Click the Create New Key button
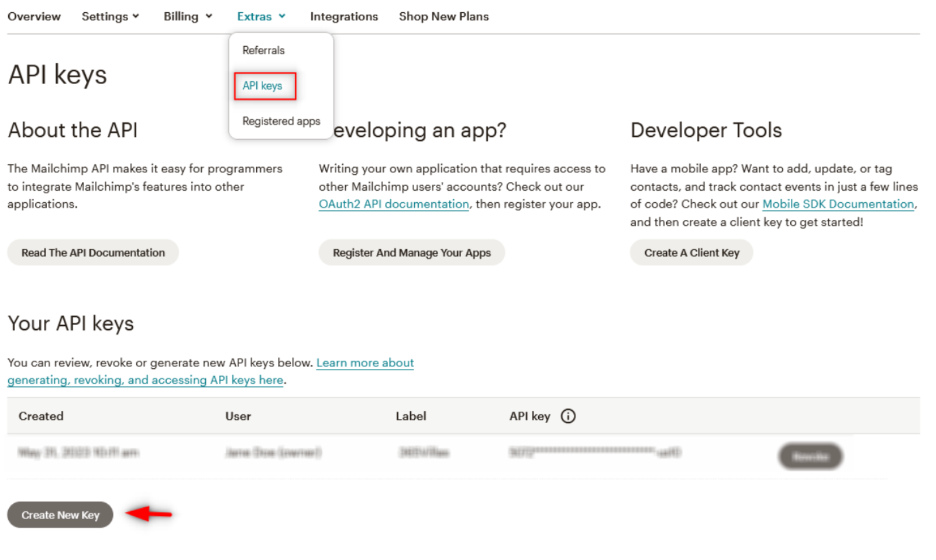The height and width of the screenshot is (560, 936). 60,515
